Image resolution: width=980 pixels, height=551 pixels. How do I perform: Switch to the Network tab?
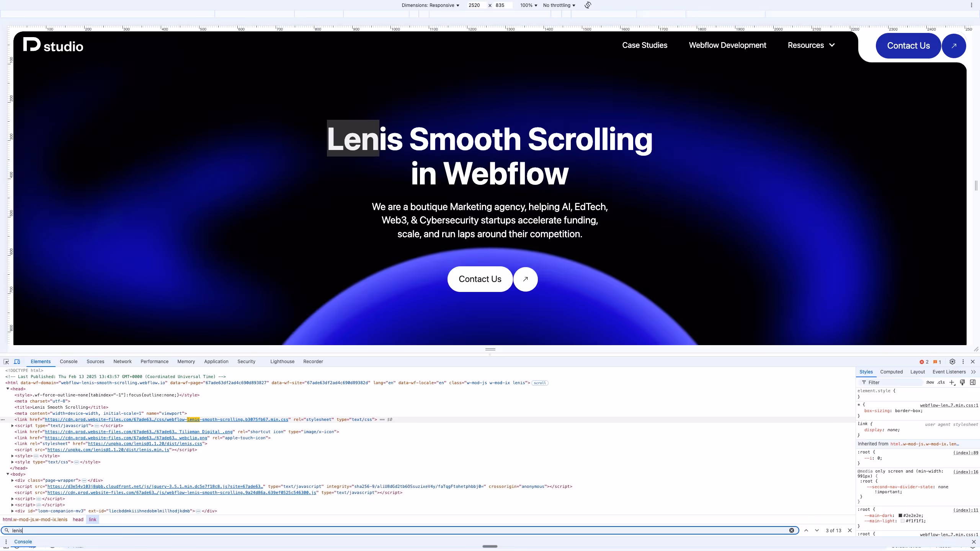point(122,362)
